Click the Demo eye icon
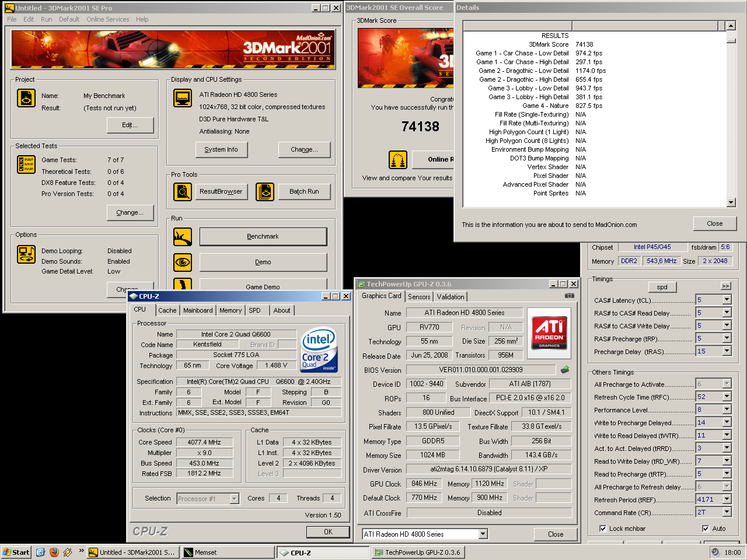The width and height of the screenshot is (747, 560). tap(183, 262)
